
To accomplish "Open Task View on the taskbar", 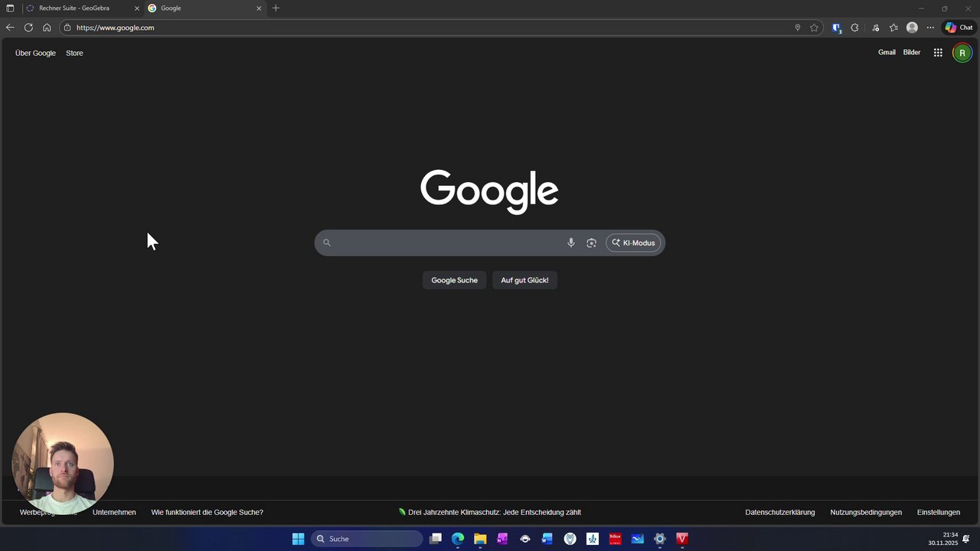I will (x=436, y=539).
